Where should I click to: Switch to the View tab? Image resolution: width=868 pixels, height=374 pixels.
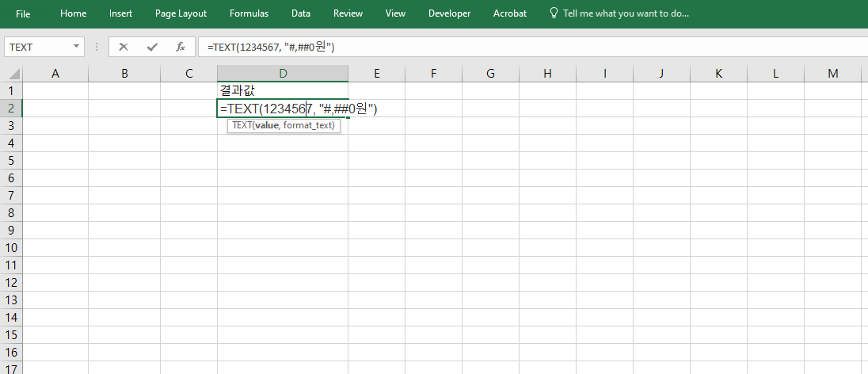tap(395, 13)
